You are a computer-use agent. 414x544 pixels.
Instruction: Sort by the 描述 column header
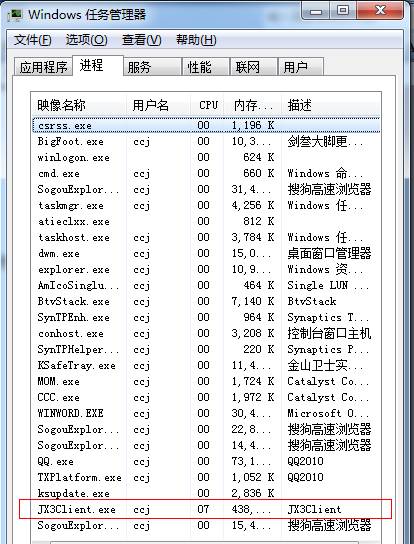331,105
